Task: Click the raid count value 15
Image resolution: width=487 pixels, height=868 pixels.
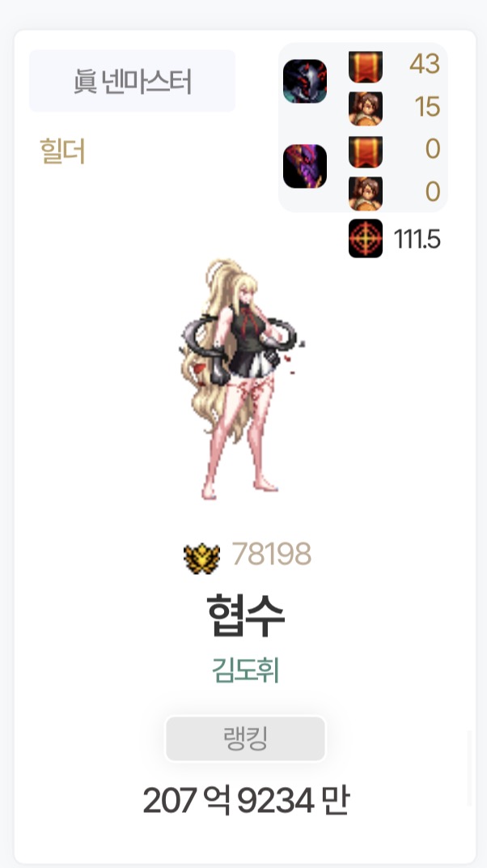Action: (427, 107)
